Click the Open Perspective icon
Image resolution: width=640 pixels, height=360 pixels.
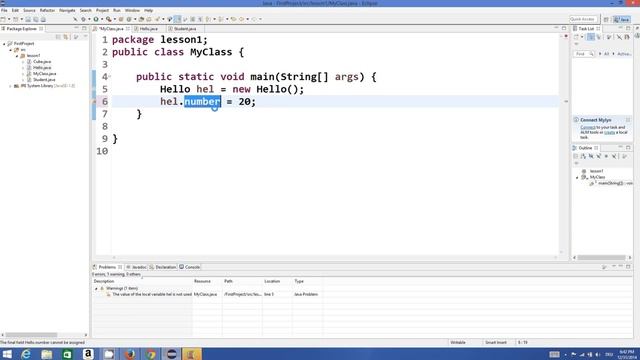(606, 19)
